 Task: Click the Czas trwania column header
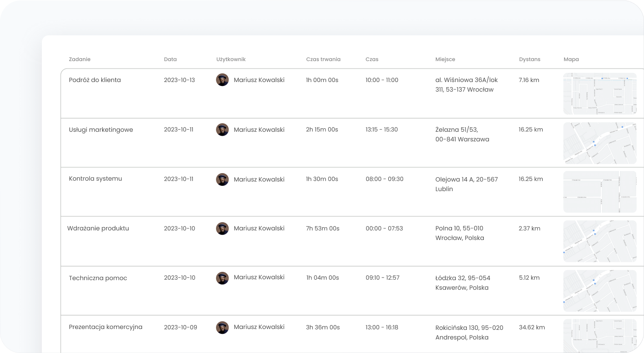[x=323, y=59]
